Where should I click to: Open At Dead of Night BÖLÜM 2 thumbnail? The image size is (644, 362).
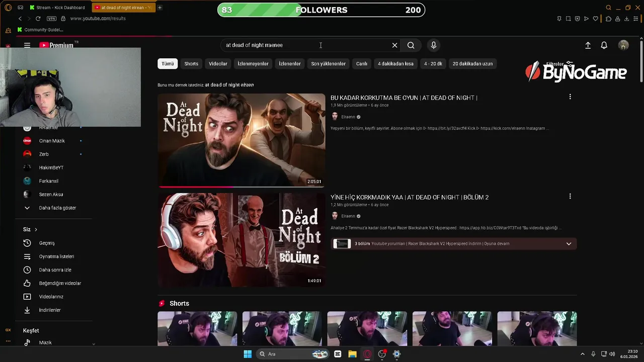(242, 240)
